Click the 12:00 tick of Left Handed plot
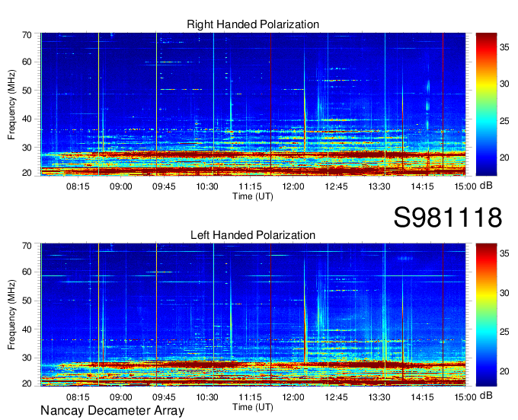The image size is (518, 420). (293, 397)
